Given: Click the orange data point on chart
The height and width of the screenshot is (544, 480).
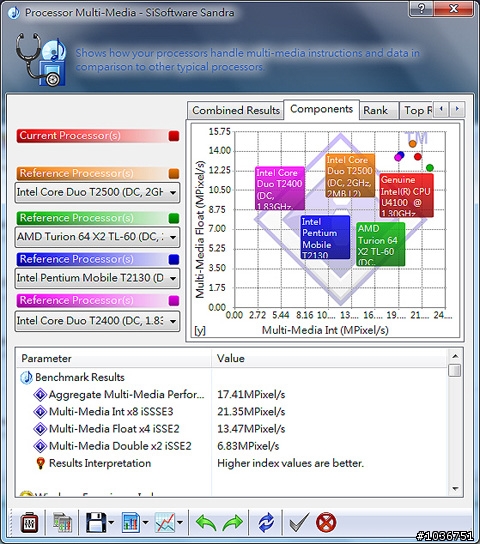Looking at the screenshot, I should click(x=412, y=144).
